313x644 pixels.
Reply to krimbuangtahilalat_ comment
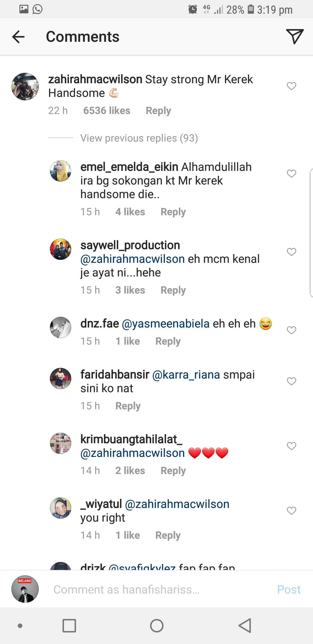click(173, 471)
